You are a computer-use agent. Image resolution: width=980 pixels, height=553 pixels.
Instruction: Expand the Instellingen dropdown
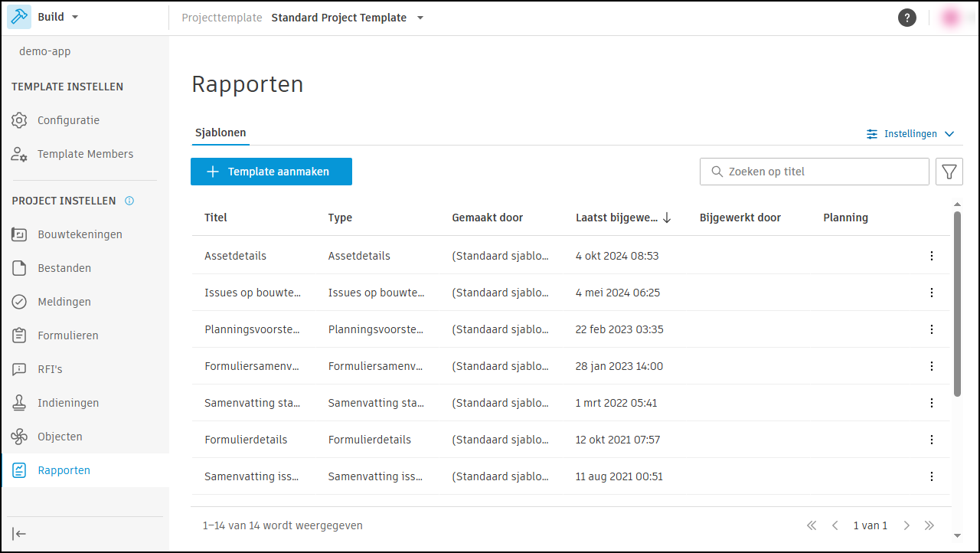click(x=910, y=134)
